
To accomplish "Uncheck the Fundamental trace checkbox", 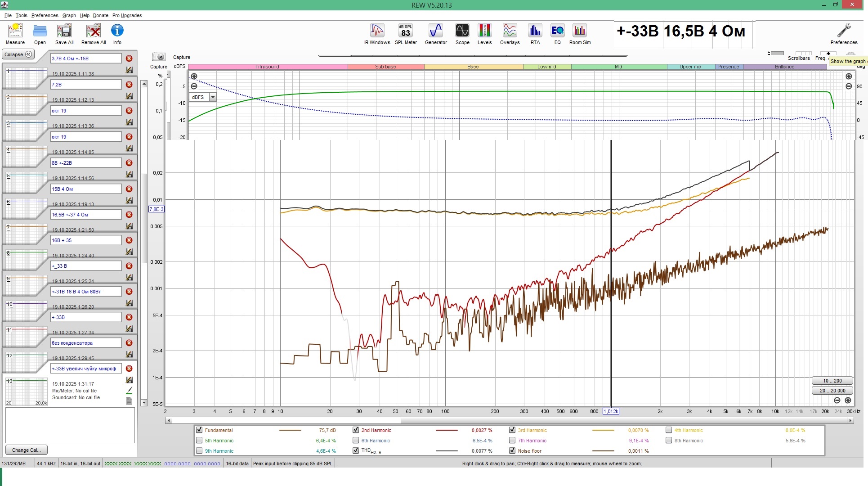I will click(199, 430).
